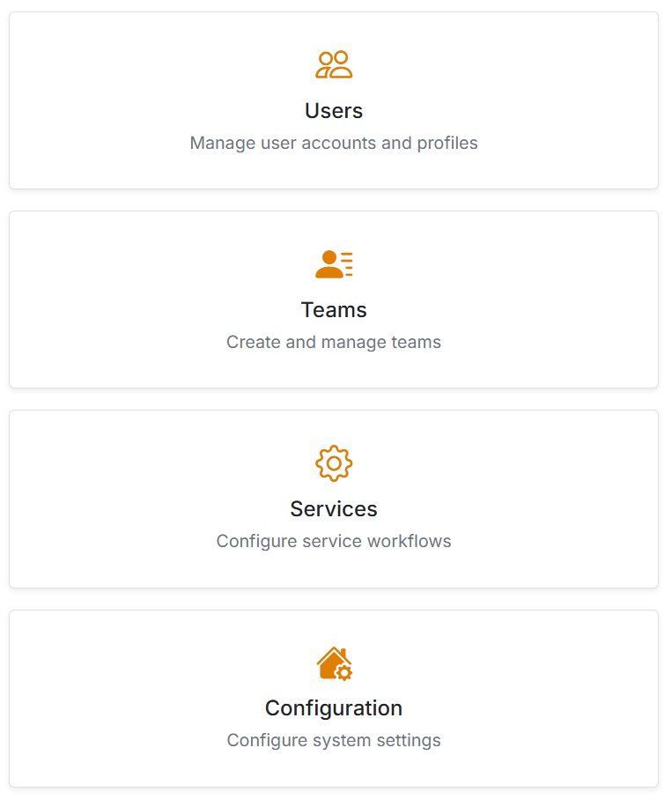Open the Configuration section
Viewport: 672px width, 807px height.
[x=334, y=698]
